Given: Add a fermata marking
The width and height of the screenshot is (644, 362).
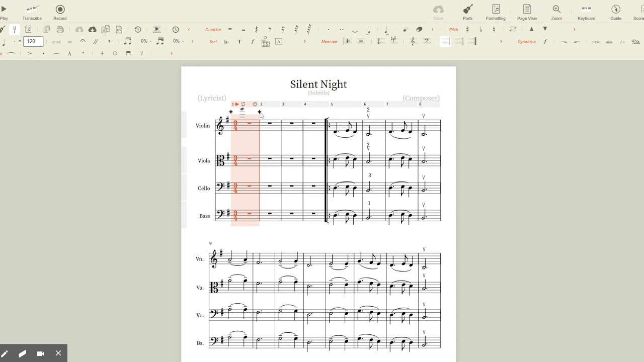Looking at the screenshot, I should 83,41.
